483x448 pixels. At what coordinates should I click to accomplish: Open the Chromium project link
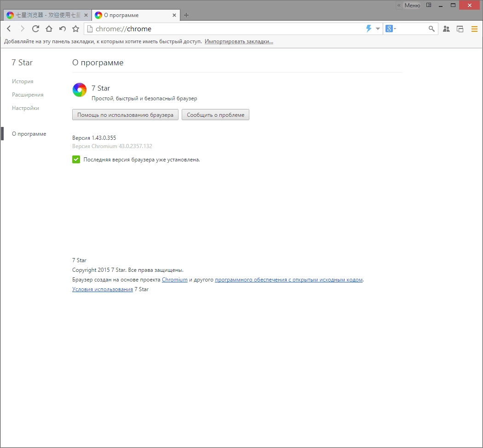(175, 280)
